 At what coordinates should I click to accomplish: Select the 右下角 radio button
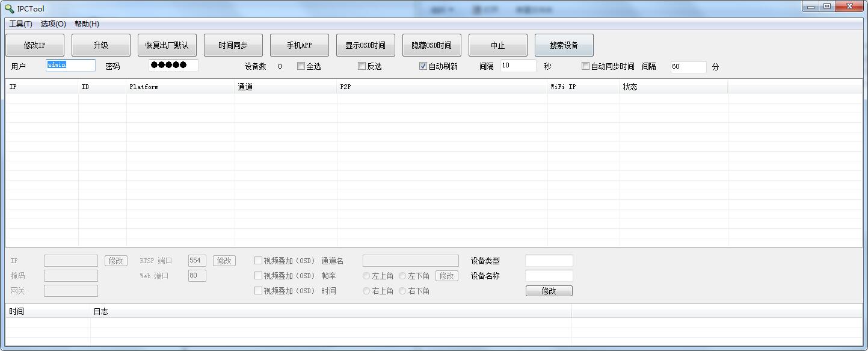tap(402, 291)
